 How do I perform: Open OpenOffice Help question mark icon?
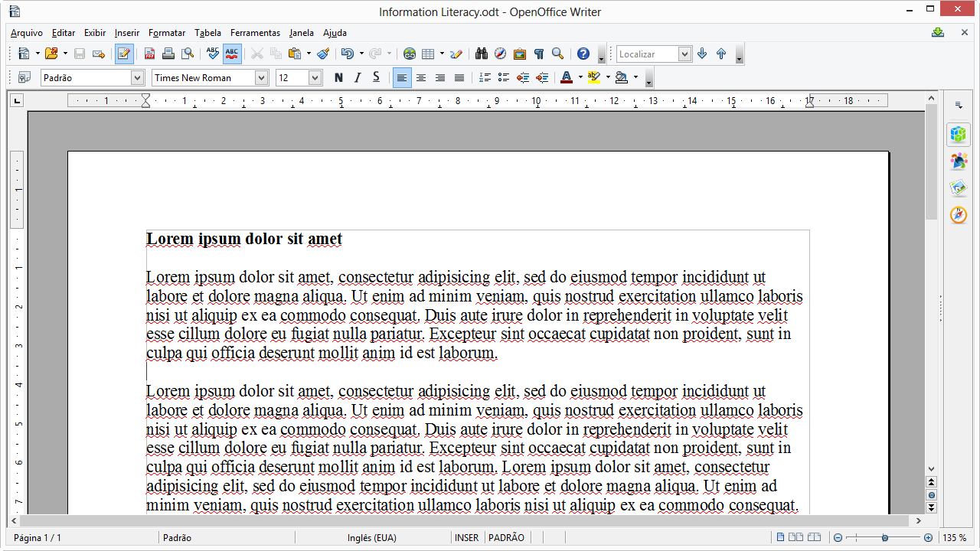pyautogui.click(x=583, y=54)
